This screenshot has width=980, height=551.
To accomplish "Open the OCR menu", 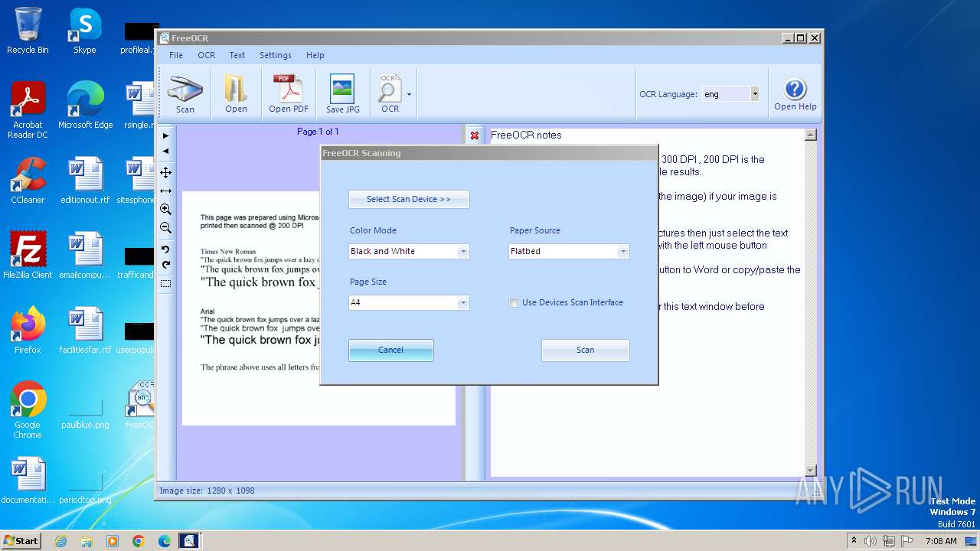I will point(206,55).
